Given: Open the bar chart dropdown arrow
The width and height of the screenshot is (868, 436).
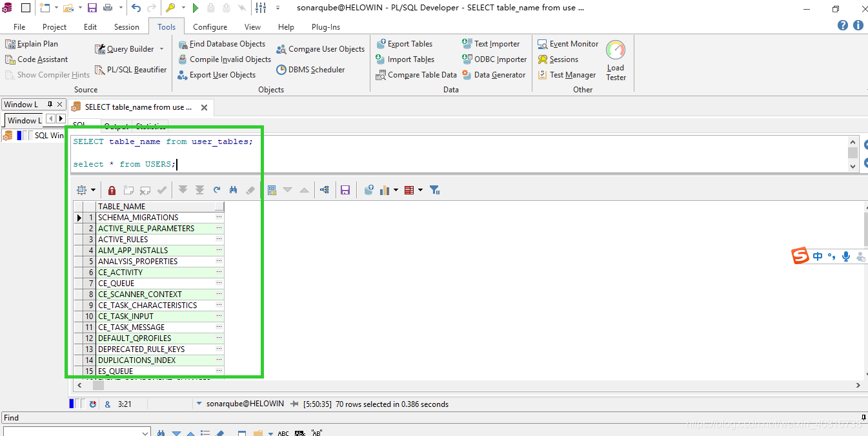Looking at the screenshot, I should pyautogui.click(x=396, y=190).
